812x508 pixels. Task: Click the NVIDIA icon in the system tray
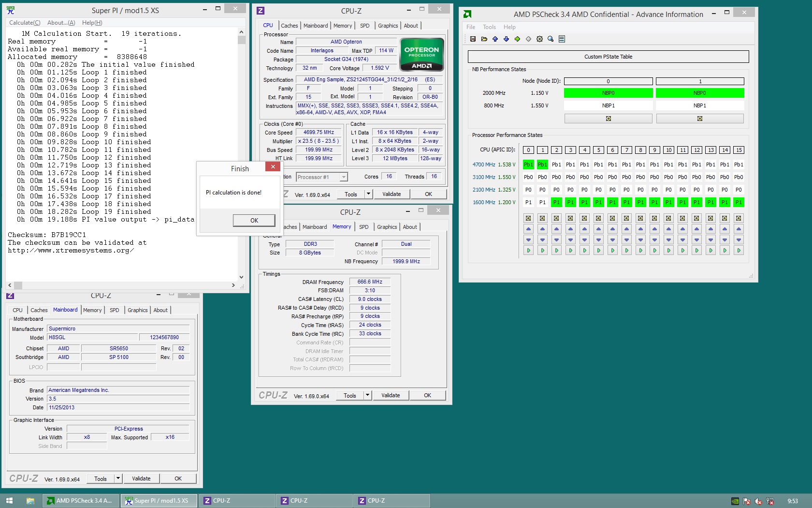point(735,501)
